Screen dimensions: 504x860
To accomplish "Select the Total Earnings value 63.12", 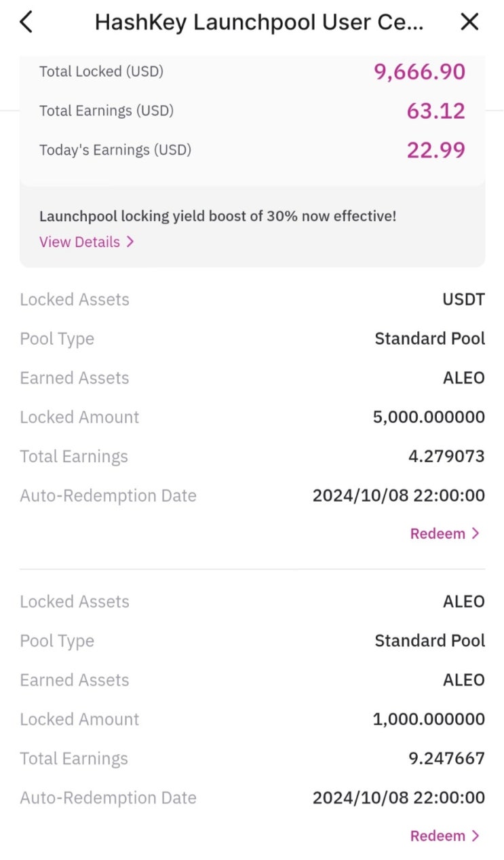I will click(x=435, y=111).
